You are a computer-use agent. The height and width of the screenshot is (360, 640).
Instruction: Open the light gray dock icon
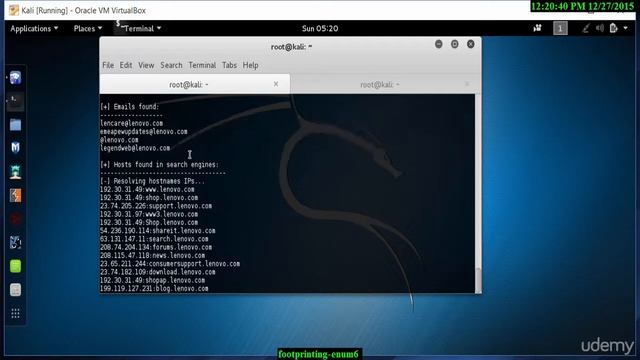pos(16,290)
